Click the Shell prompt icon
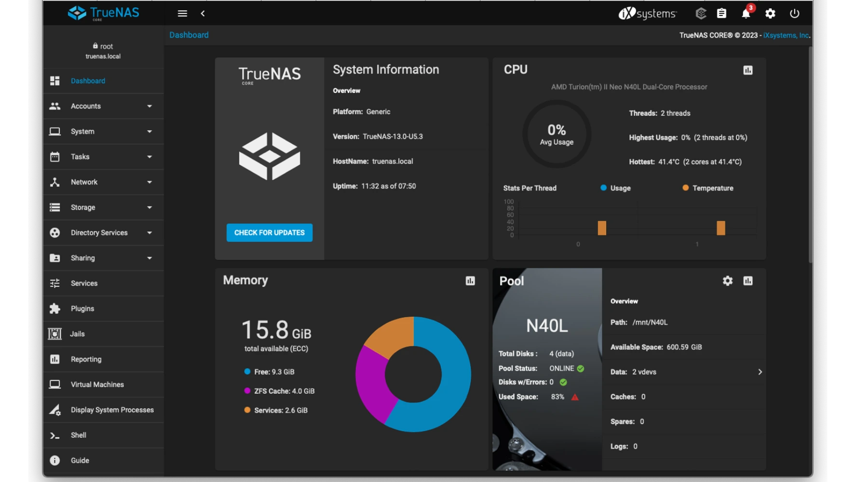Viewport: 868px width, 482px height. point(55,436)
